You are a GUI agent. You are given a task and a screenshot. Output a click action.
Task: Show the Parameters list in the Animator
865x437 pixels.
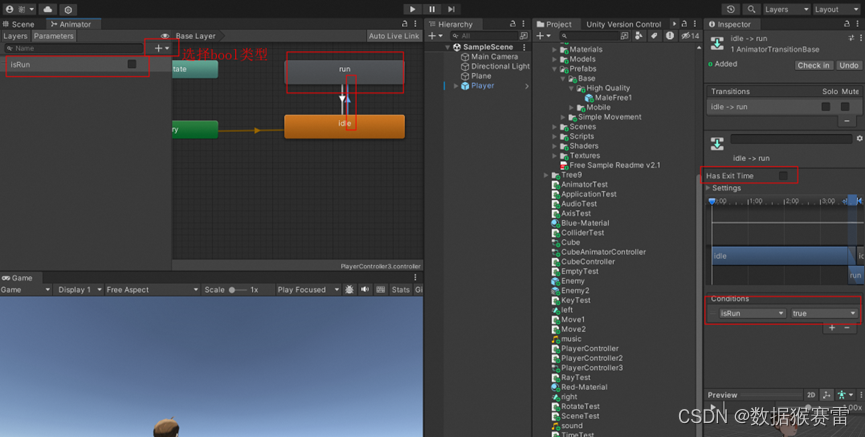click(x=54, y=36)
